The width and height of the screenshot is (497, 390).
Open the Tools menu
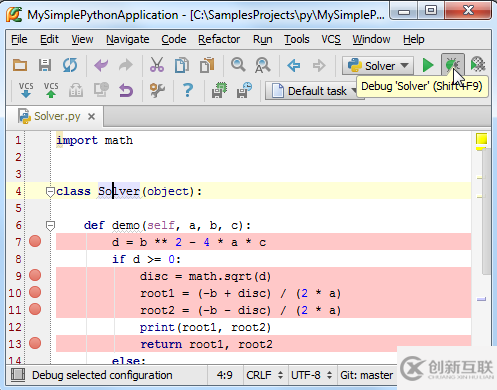point(297,39)
